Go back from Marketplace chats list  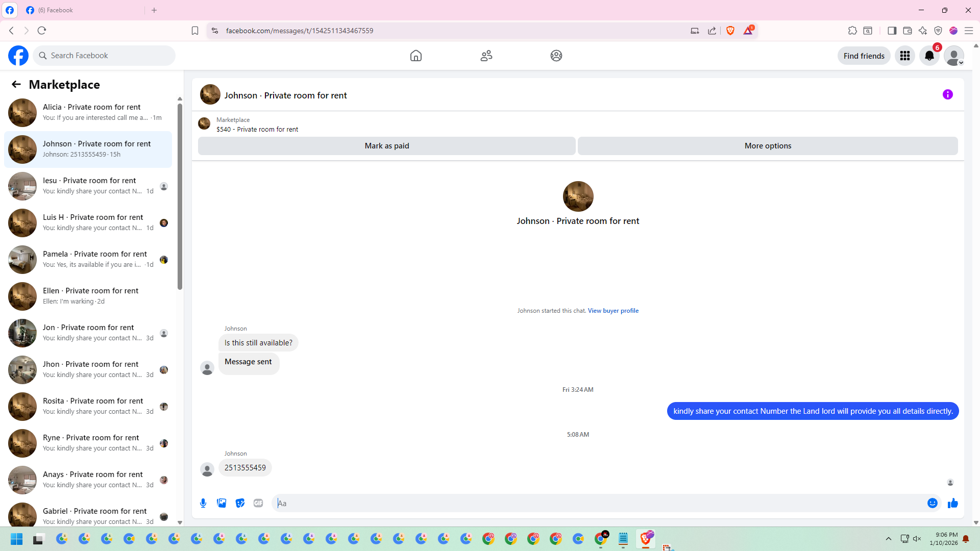click(x=16, y=84)
